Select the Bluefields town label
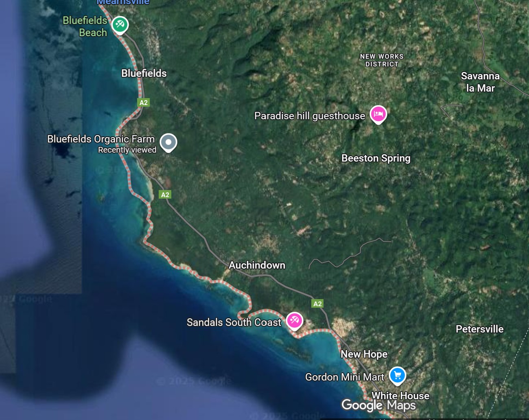 pyautogui.click(x=144, y=73)
